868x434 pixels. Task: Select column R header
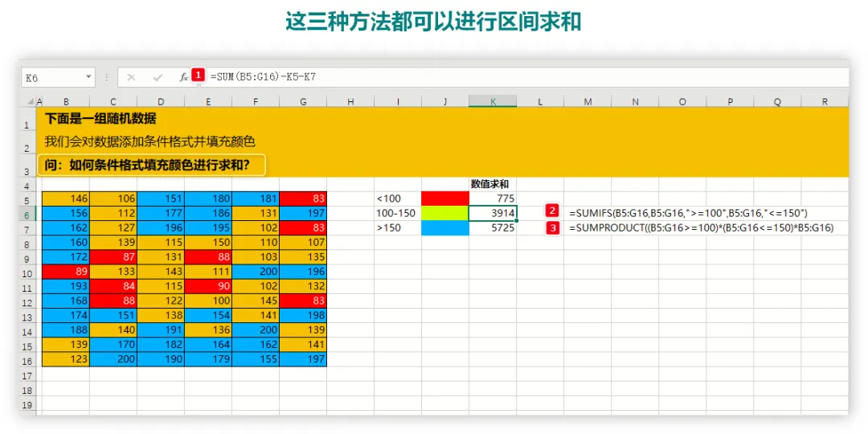[x=825, y=101]
